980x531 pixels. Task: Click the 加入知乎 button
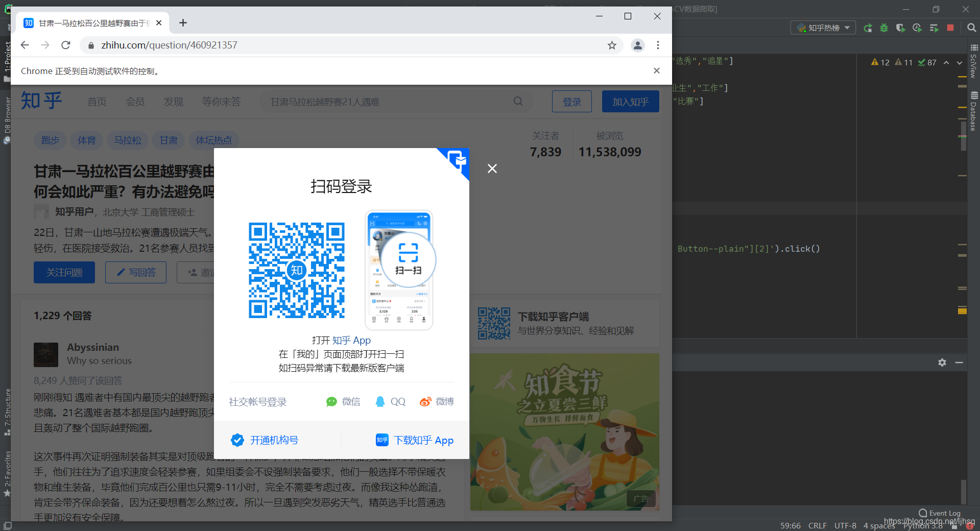pyautogui.click(x=631, y=102)
